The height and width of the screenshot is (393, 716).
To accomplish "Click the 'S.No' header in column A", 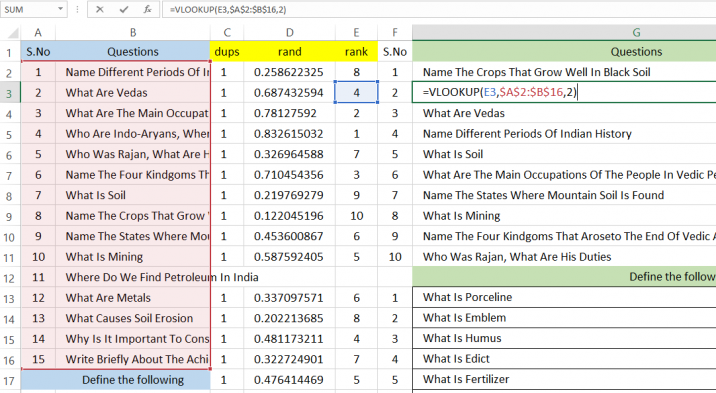I will coord(38,52).
